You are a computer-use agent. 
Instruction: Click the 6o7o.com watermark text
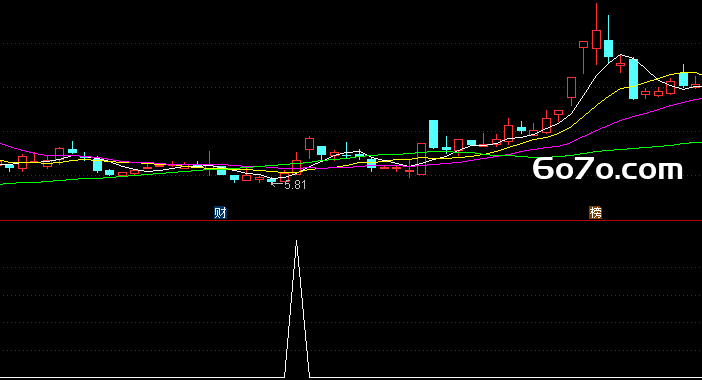click(608, 169)
